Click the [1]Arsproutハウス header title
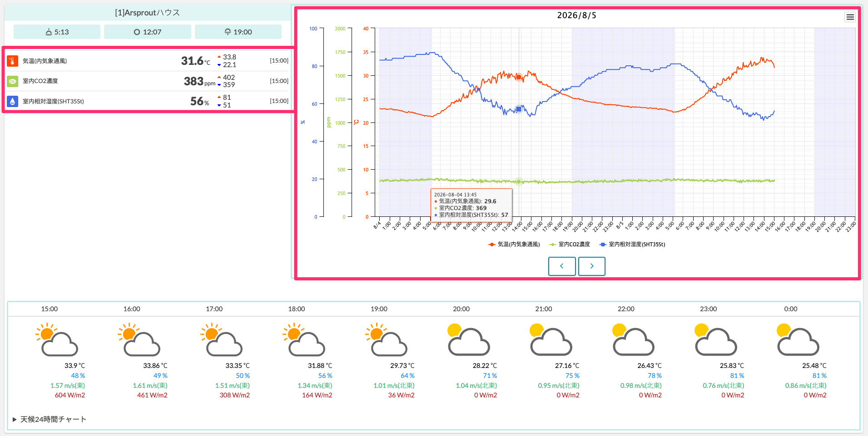 pos(148,13)
